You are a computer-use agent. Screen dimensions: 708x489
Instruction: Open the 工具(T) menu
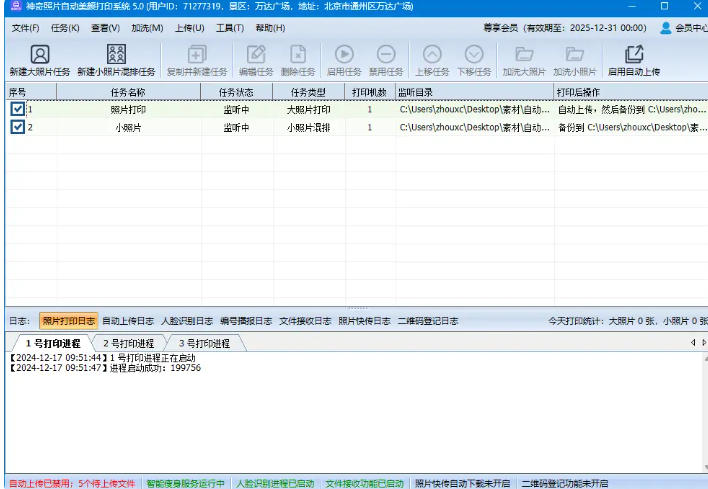[230, 28]
